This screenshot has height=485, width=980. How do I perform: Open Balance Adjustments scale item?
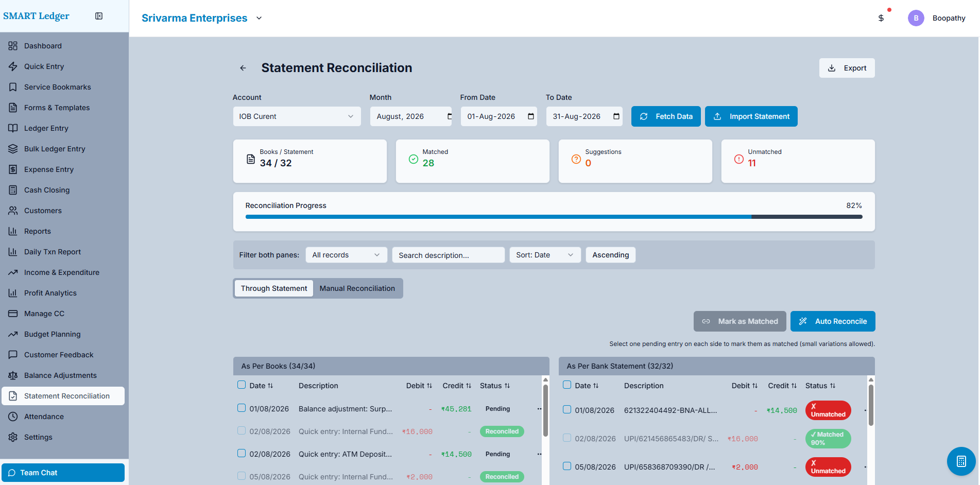(64, 375)
